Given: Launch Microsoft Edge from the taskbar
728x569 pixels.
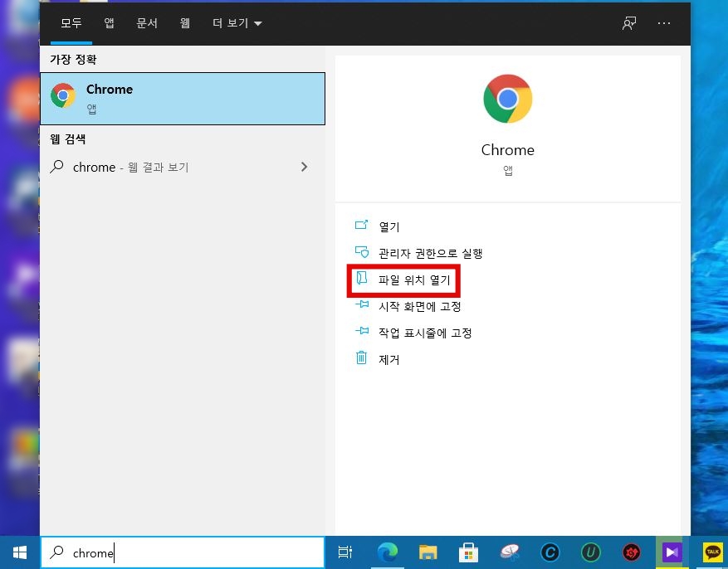Looking at the screenshot, I should [x=388, y=552].
